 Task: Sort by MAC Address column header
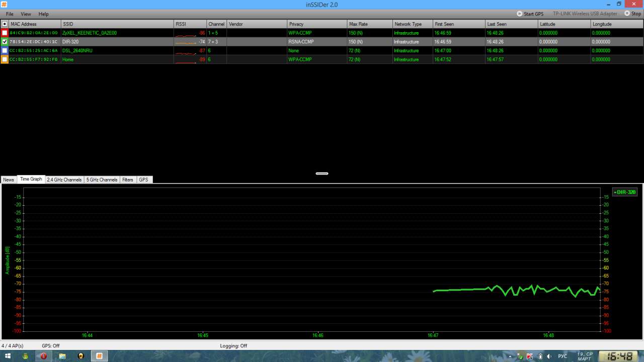35,24
